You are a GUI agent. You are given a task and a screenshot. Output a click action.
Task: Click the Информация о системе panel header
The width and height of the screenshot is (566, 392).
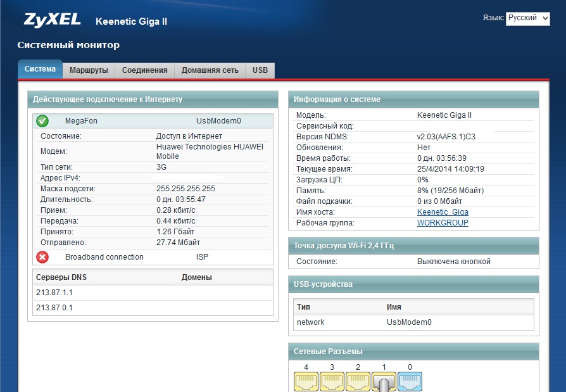click(413, 99)
